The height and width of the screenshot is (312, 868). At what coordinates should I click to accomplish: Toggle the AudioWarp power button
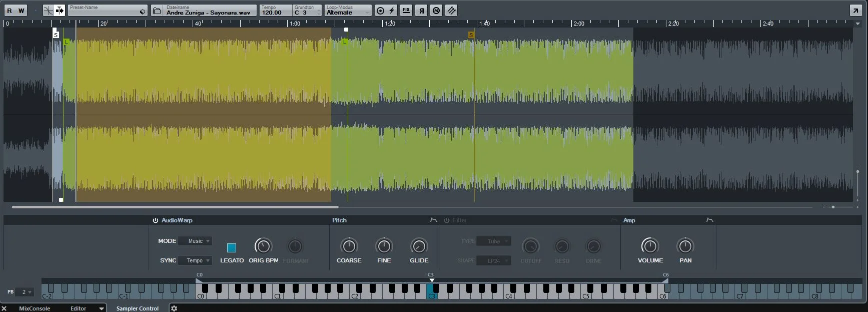pyautogui.click(x=156, y=220)
